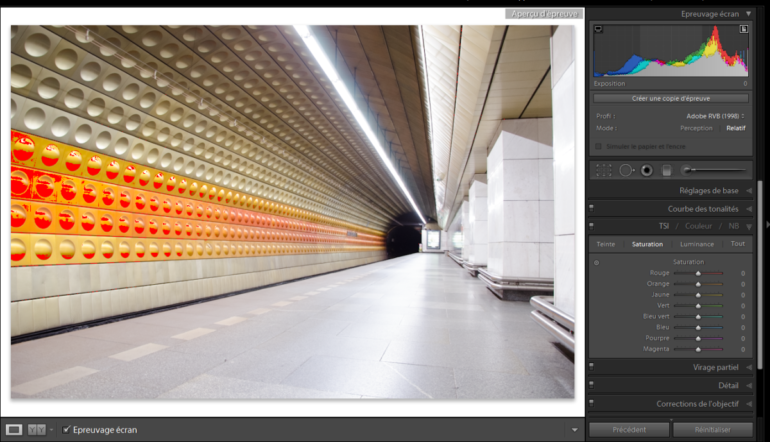Image resolution: width=770 pixels, height=442 pixels.
Task: Toggle shadow clipping indicator in histogram
Action: 598,30
